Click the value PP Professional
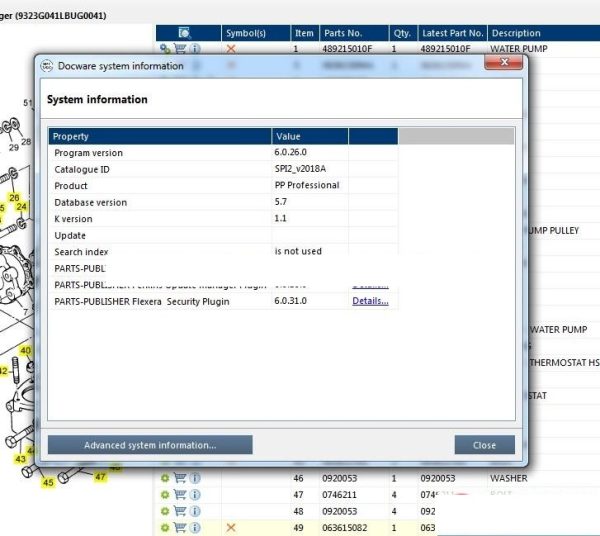 [x=307, y=185]
